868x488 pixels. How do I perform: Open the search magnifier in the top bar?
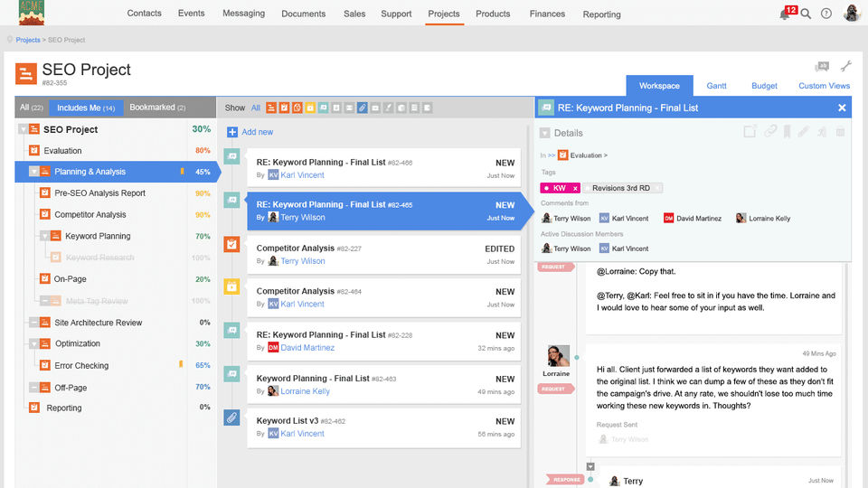pos(806,14)
